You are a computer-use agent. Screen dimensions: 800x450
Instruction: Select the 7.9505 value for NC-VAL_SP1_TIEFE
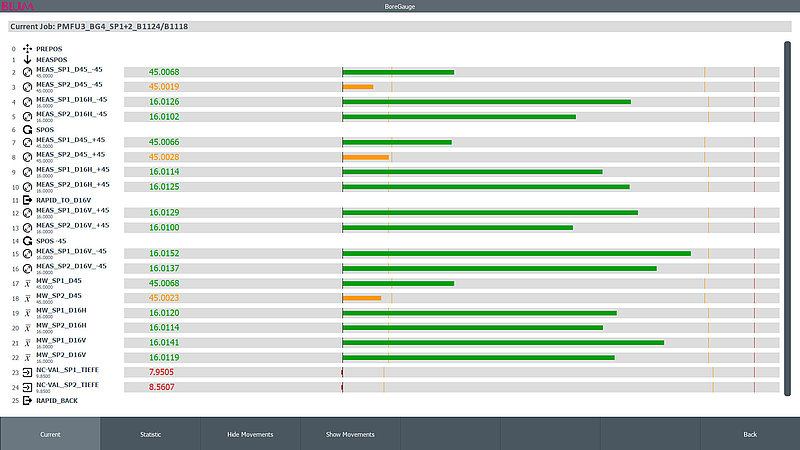point(161,372)
